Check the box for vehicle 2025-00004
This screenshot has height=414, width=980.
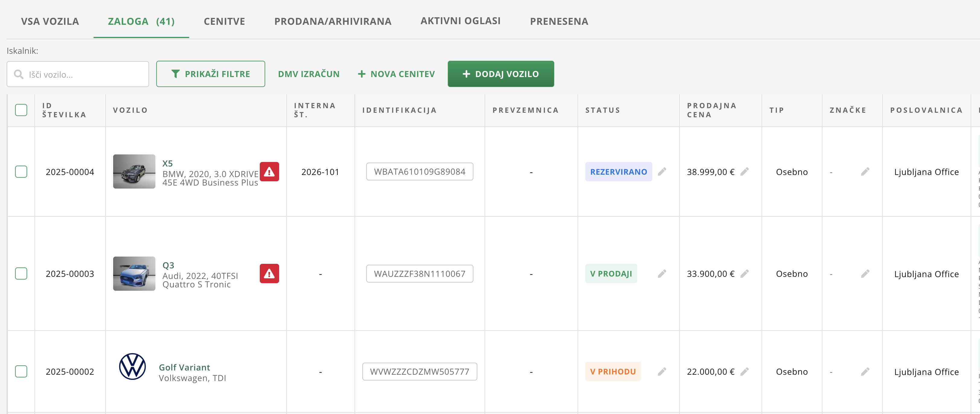(21, 172)
